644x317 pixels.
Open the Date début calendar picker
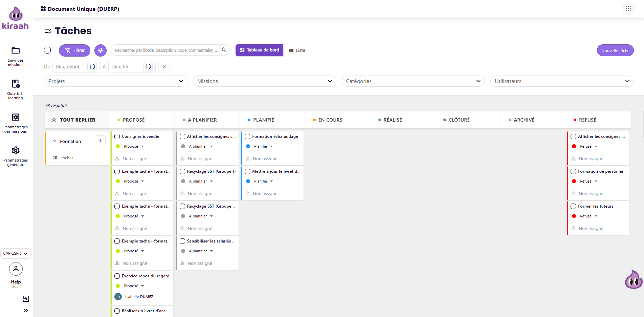92,67
